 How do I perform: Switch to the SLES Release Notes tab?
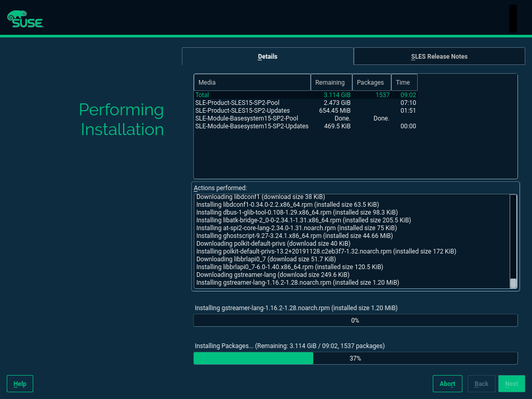click(x=439, y=57)
